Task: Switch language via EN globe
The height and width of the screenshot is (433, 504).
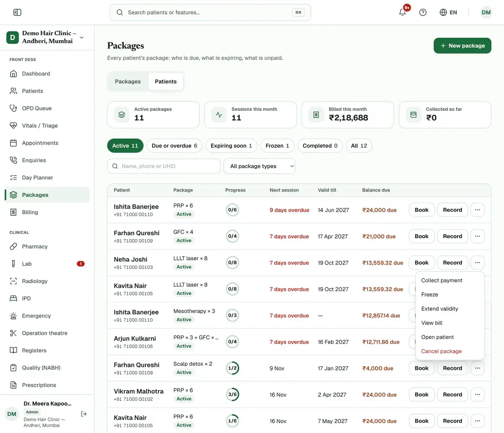Action: pos(448,13)
